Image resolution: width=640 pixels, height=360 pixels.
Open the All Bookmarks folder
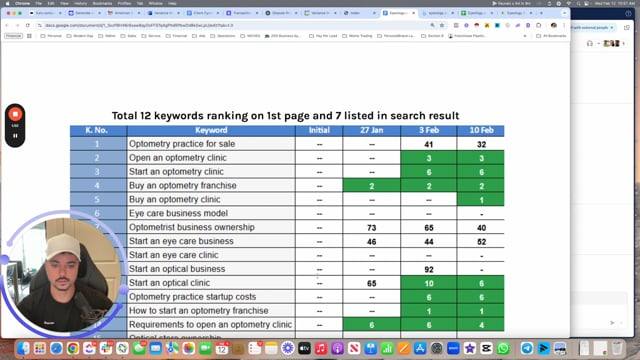click(552, 36)
